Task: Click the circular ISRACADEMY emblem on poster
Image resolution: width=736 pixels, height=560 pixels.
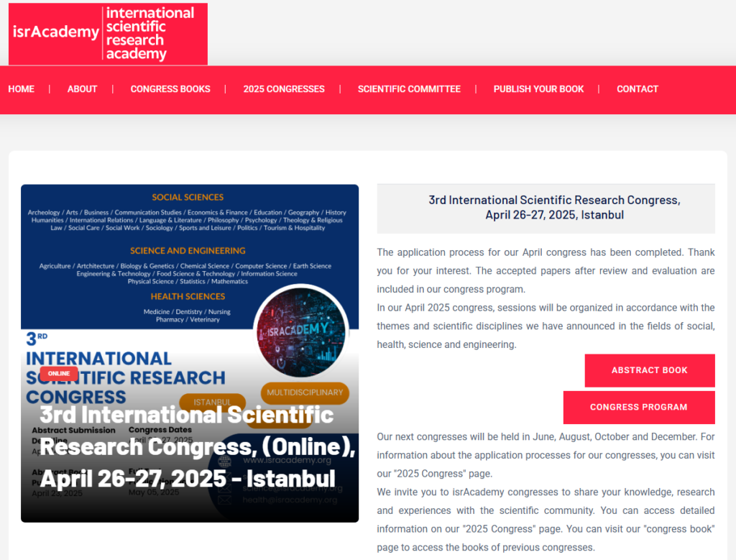Action: click(301, 331)
